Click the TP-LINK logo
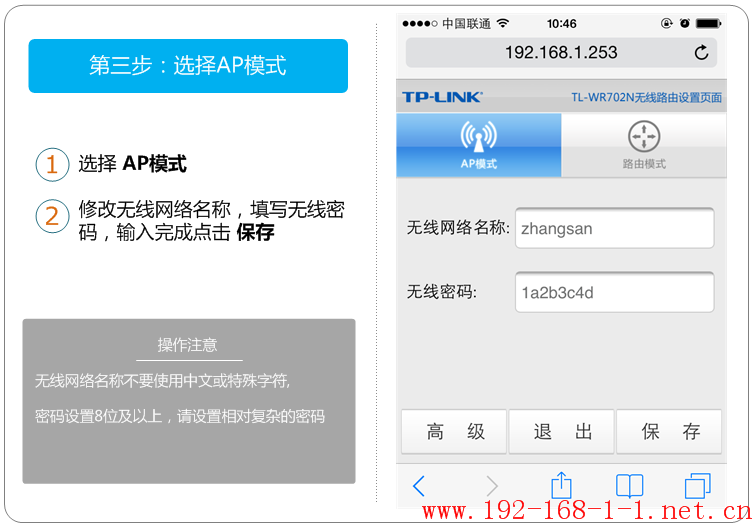 click(442, 97)
